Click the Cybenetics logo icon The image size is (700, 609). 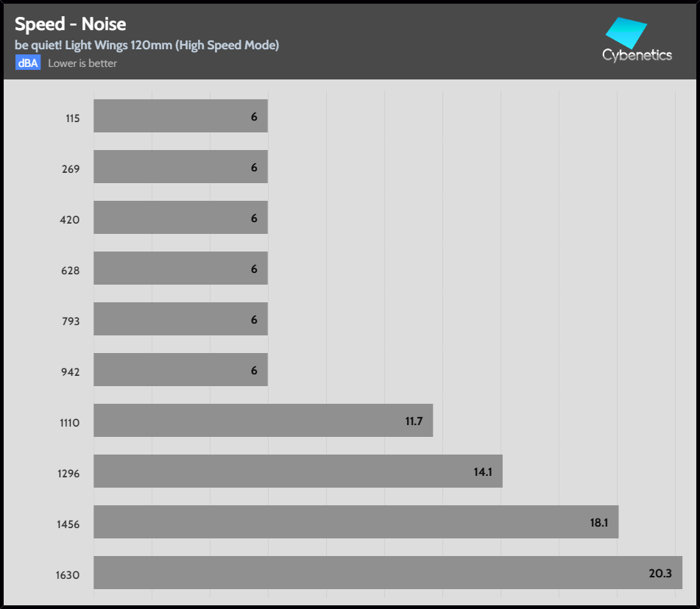coord(626,32)
